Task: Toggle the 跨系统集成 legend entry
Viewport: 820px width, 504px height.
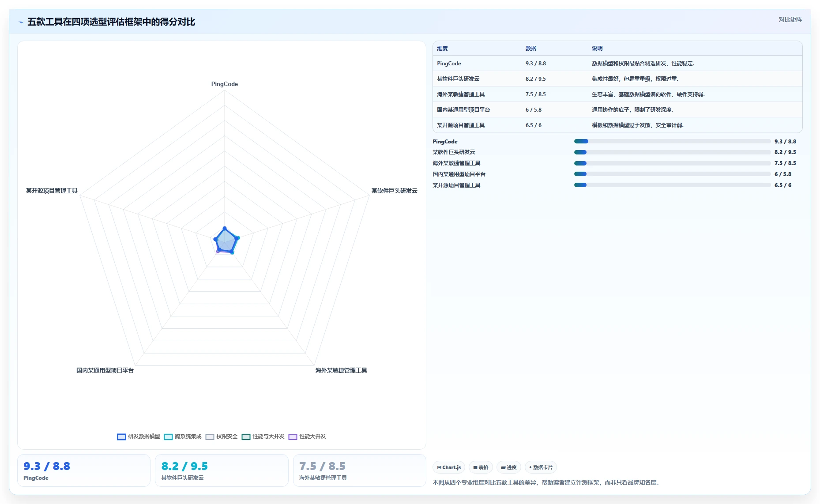Action: 183,436
